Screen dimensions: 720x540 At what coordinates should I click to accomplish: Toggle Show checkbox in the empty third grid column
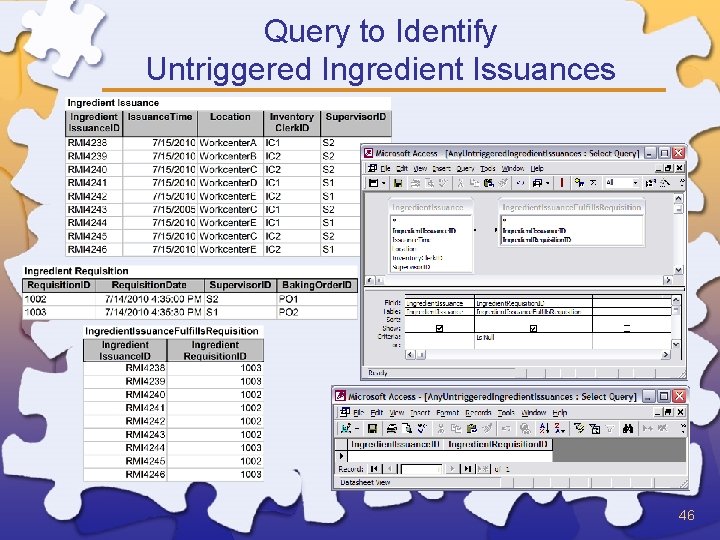(x=627, y=328)
